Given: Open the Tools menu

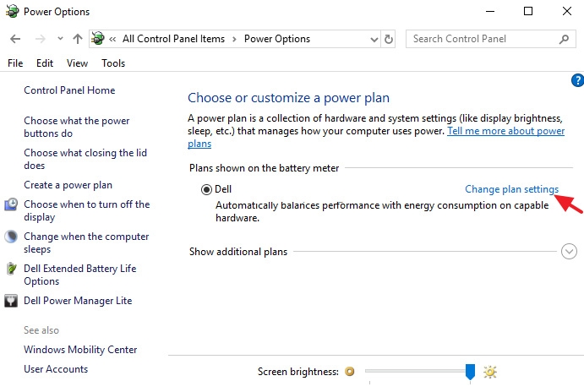Looking at the screenshot, I should [113, 63].
